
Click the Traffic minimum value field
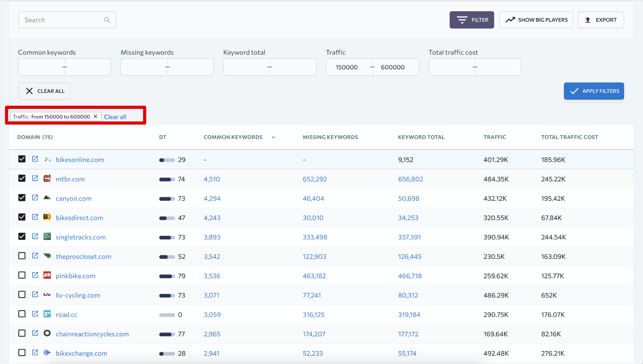(347, 67)
